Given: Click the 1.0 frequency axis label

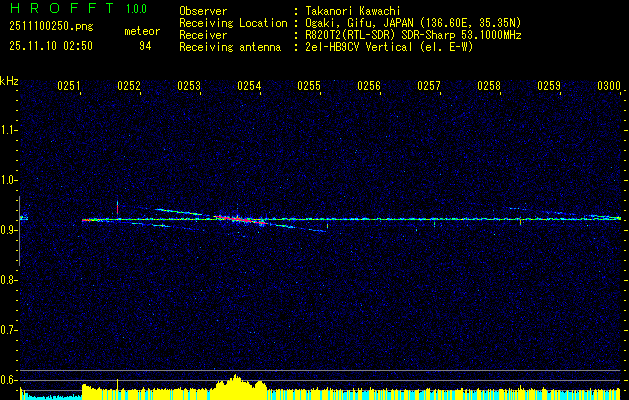Looking at the screenshot, I should [8, 180].
